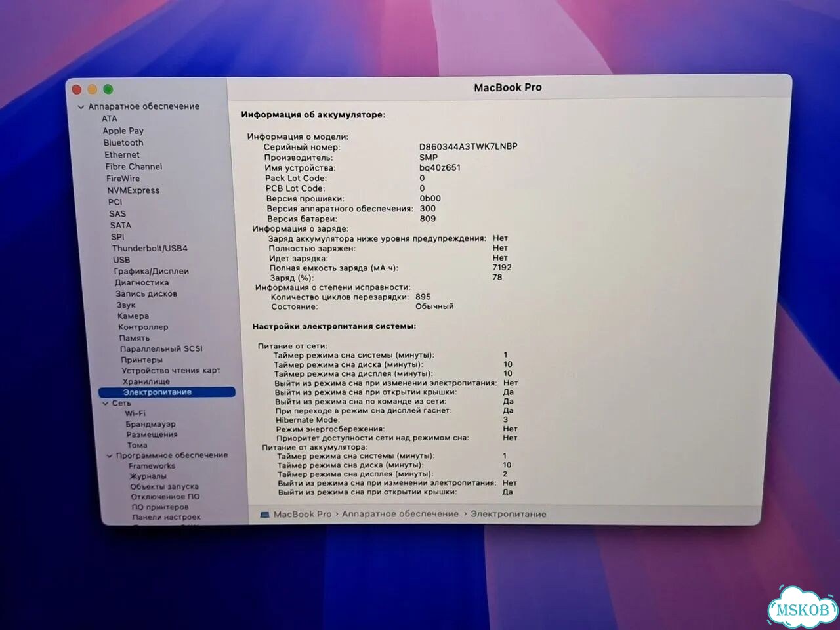Image resolution: width=840 pixels, height=630 pixels.
Task: Click the manufacturer value SMP
Action: click(429, 157)
